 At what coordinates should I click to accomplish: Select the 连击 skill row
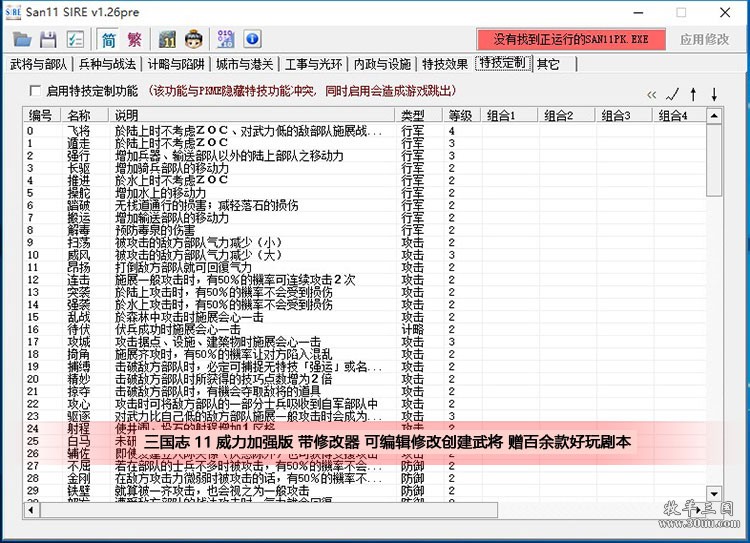pos(365,280)
